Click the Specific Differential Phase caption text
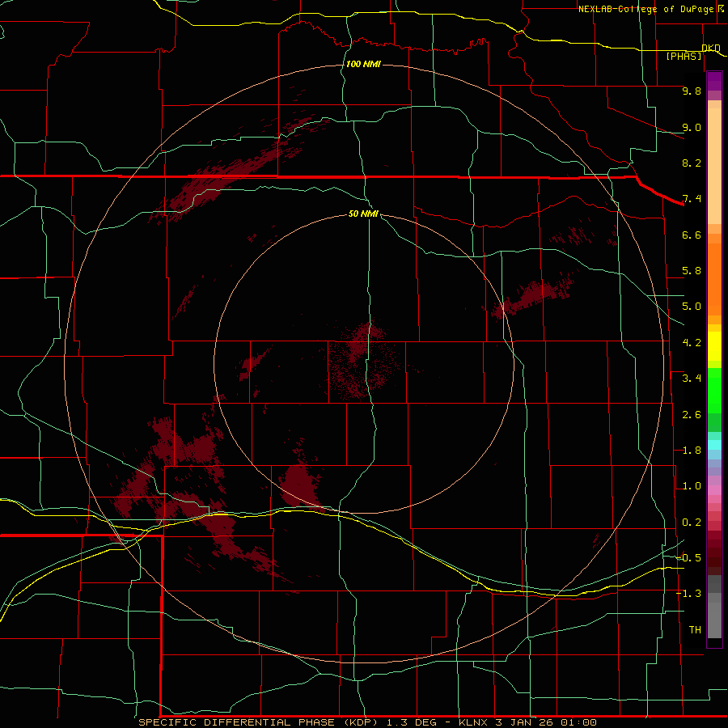Viewport: 728px width, 728px height. (366, 722)
